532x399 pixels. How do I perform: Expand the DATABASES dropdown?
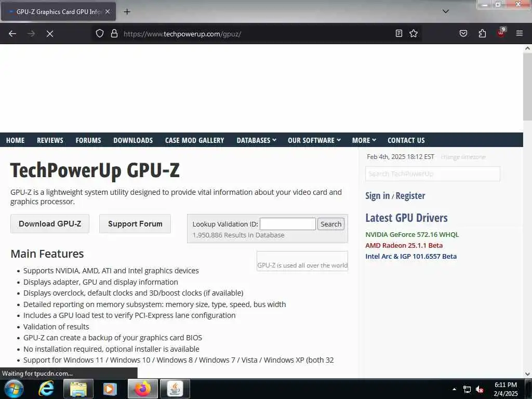pos(257,140)
